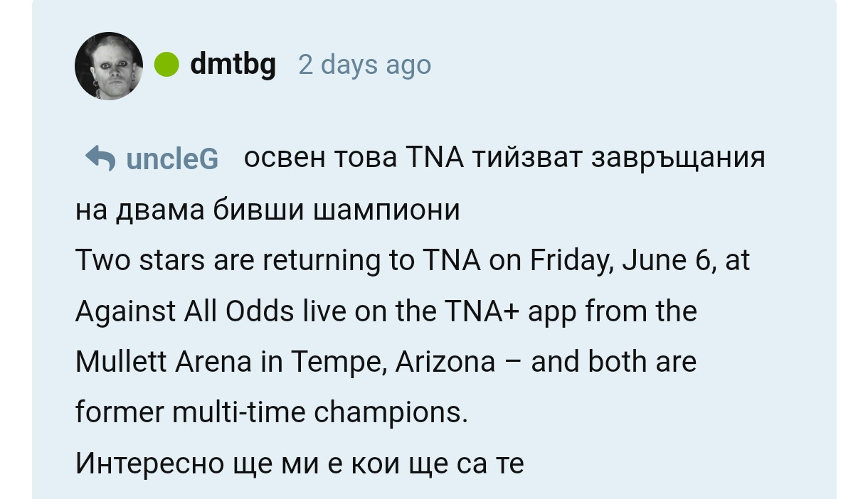This screenshot has width=868, height=499.
Task: Click the reply arrow icon before uncleG
Action: coord(100,158)
